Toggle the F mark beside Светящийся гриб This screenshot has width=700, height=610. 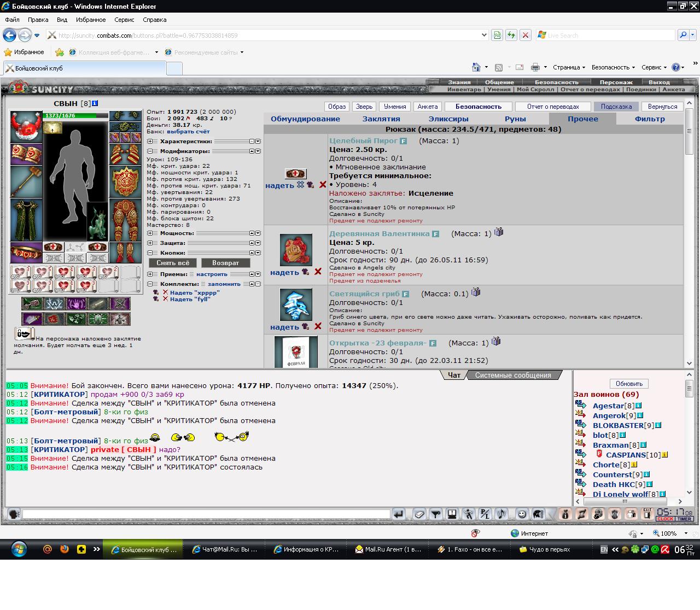click(x=406, y=294)
